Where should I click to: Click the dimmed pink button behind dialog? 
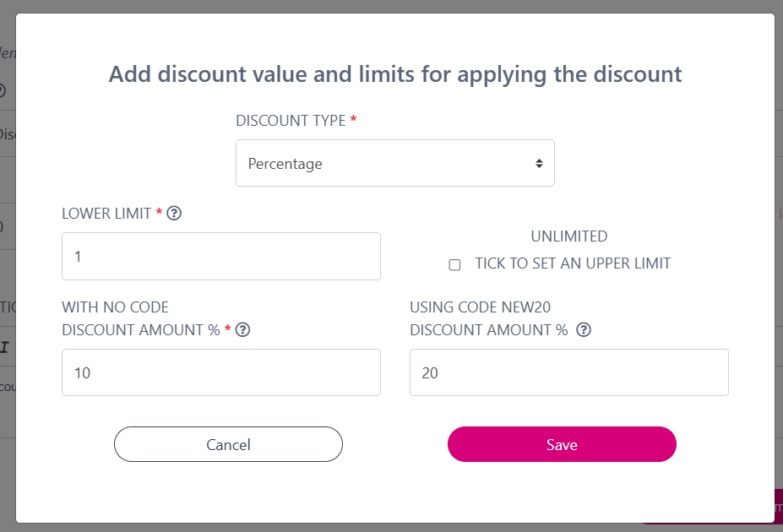[778, 507]
